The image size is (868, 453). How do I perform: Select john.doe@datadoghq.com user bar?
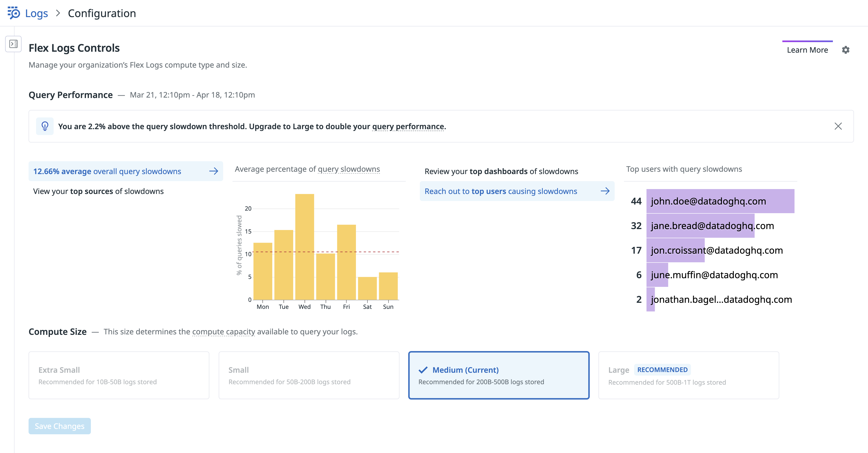(x=720, y=201)
